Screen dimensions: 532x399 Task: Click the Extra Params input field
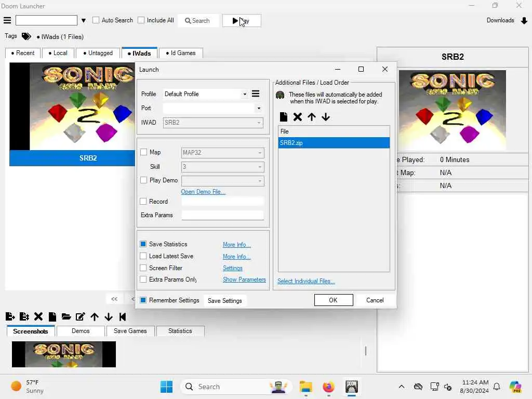pyautogui.click(x=222, y=215)
